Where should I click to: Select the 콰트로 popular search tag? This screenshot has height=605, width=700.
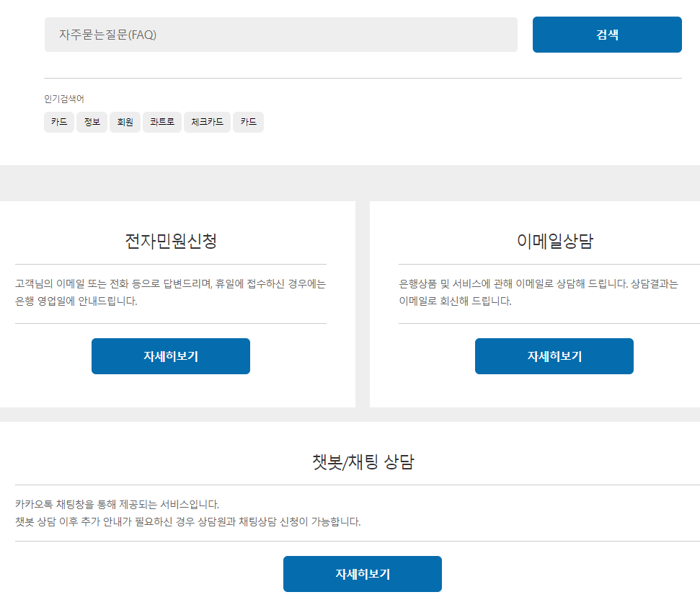(x=161, y=122)
